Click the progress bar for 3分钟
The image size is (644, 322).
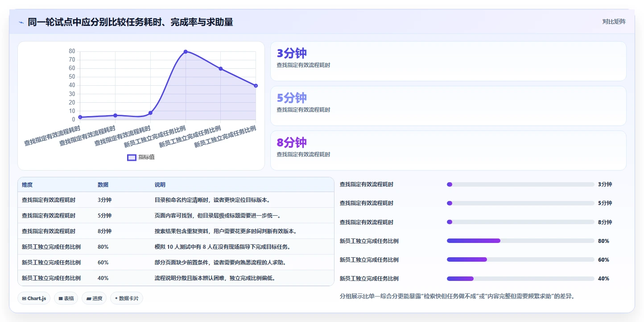520,184
